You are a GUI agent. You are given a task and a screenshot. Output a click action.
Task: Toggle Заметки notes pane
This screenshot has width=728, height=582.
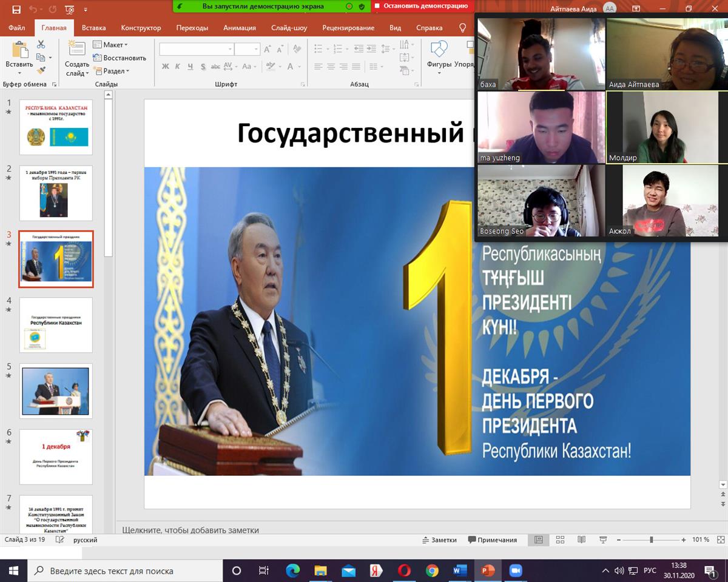tap(439, 540)
